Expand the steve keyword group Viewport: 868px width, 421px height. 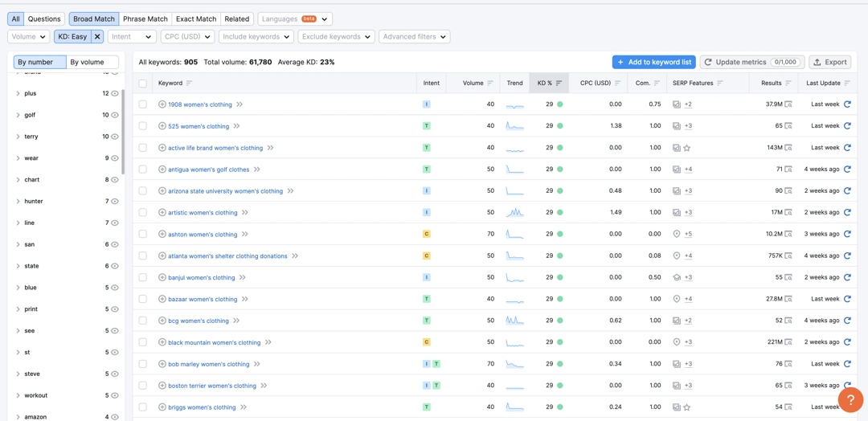pos(18,374)
